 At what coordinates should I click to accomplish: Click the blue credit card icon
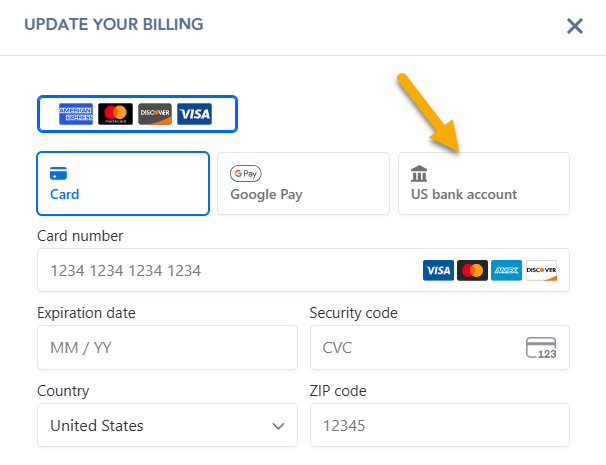pyautogui.click(x=58, y=174)
